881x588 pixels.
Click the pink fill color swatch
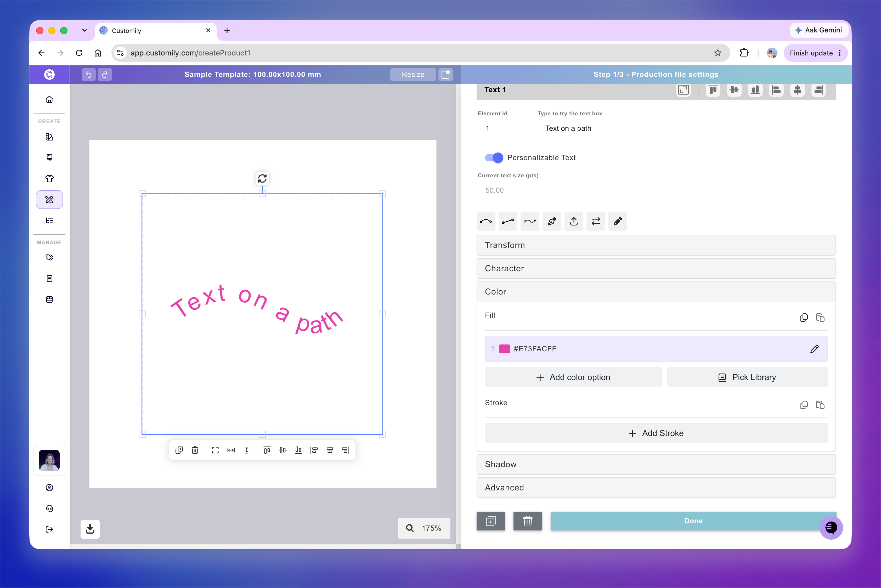click(x=504, y=349)
